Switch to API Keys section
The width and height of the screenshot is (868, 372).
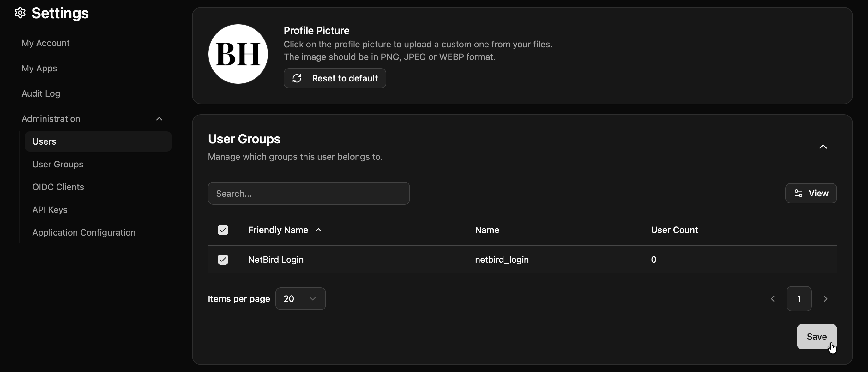click(50, 210)
